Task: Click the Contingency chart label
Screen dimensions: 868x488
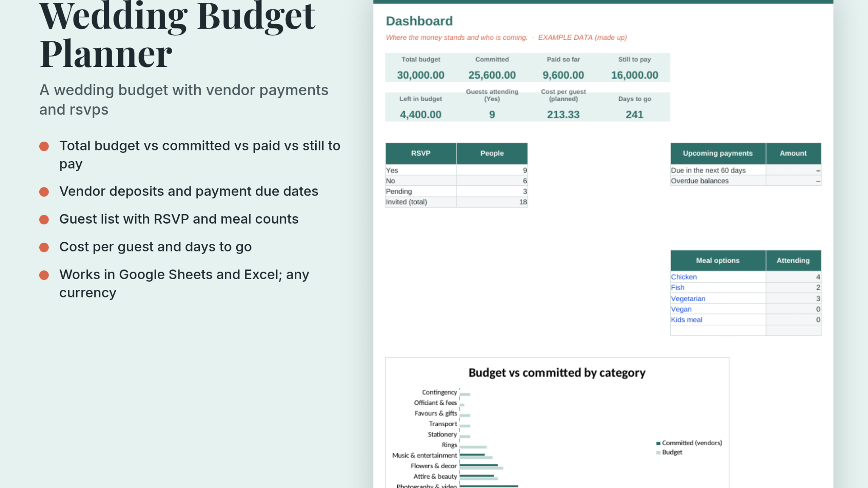Action: click(x=439, y=392)
